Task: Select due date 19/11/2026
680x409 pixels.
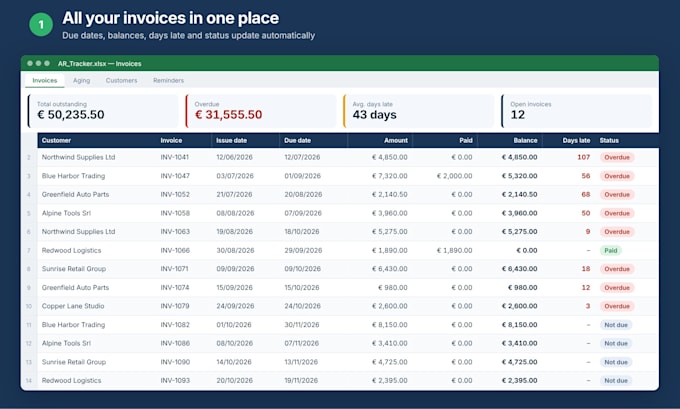Action: [x=301, y=380]
